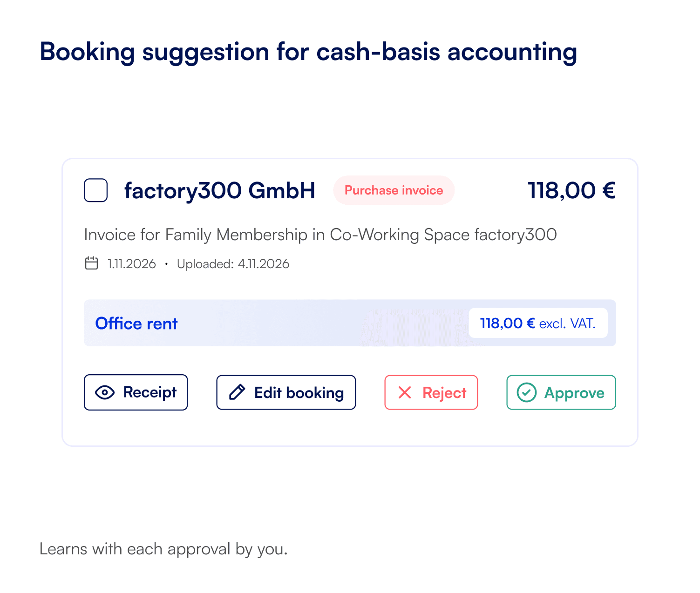The height and width of the screenshot is (593, 700).
Task: Select the pencil icon for editing the booking
Action: 238,392
